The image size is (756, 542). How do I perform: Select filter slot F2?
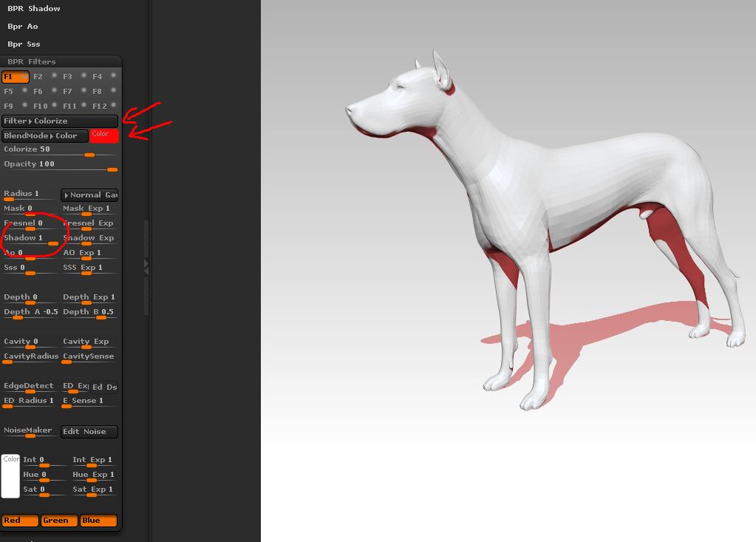tap(37, 76)
